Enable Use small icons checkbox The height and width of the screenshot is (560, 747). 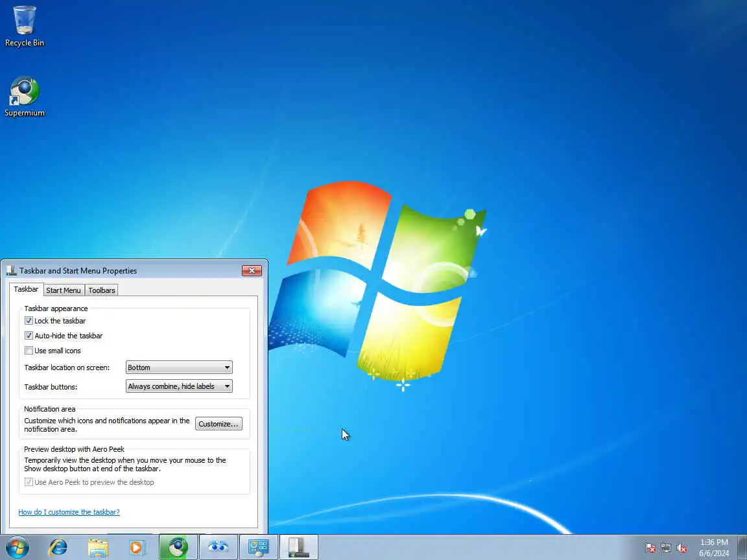tap(29, 351)
